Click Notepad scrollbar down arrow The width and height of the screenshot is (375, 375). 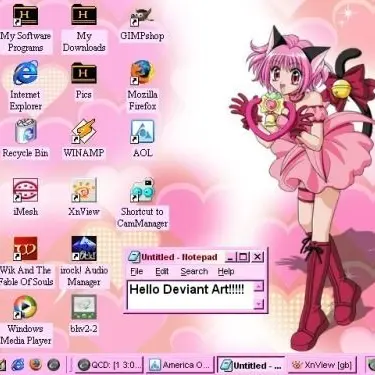pos(259,304)
